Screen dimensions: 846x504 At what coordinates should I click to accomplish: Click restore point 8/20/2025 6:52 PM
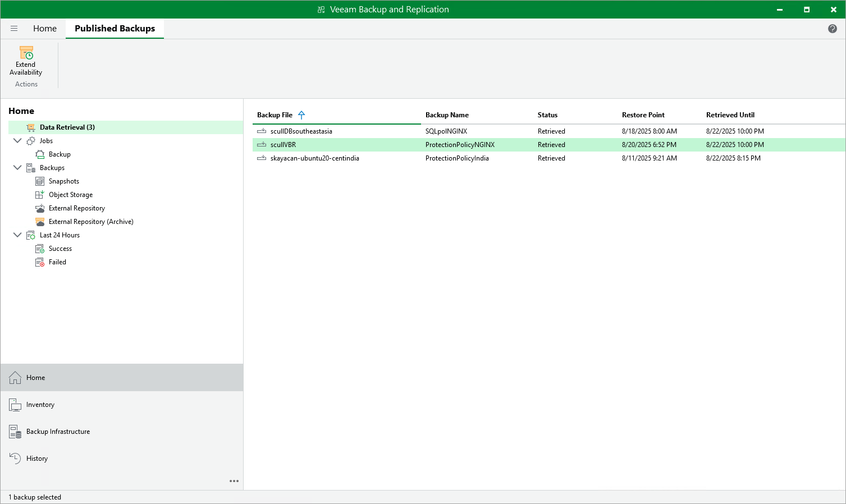pyautogui.click(x=649, y=145)
